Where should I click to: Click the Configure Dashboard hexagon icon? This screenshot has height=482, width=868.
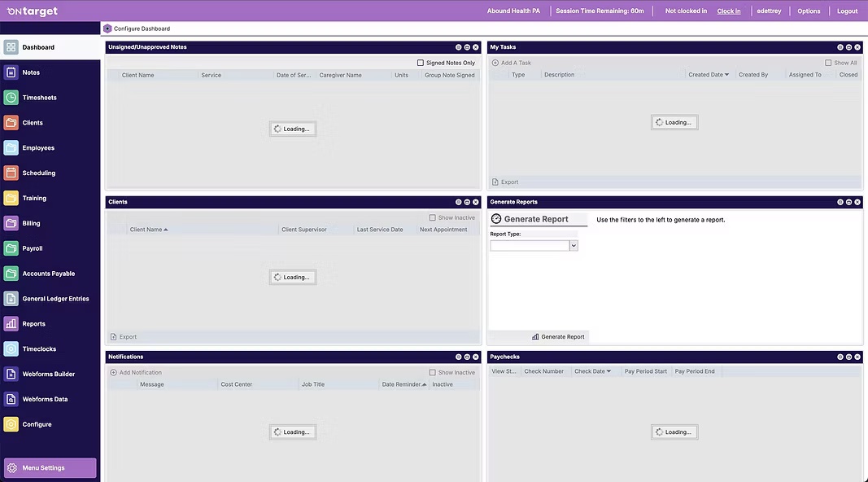click(x=107, y=28)
